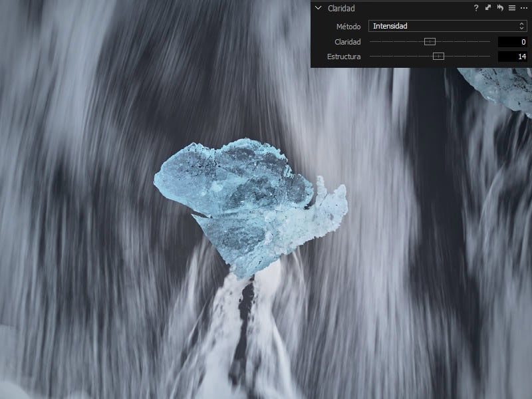The width and height of the screenshot is (532, 399).
Task: Click far left end of Claridad slider track
Action: click(370, 41)
